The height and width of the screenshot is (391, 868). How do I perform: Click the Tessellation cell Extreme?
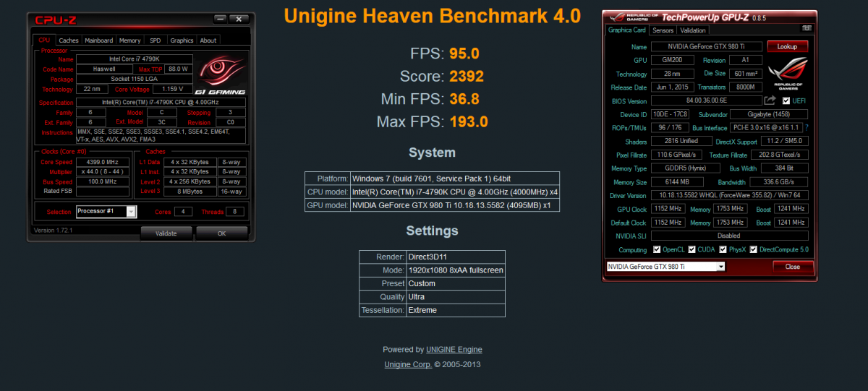(456, 310)
